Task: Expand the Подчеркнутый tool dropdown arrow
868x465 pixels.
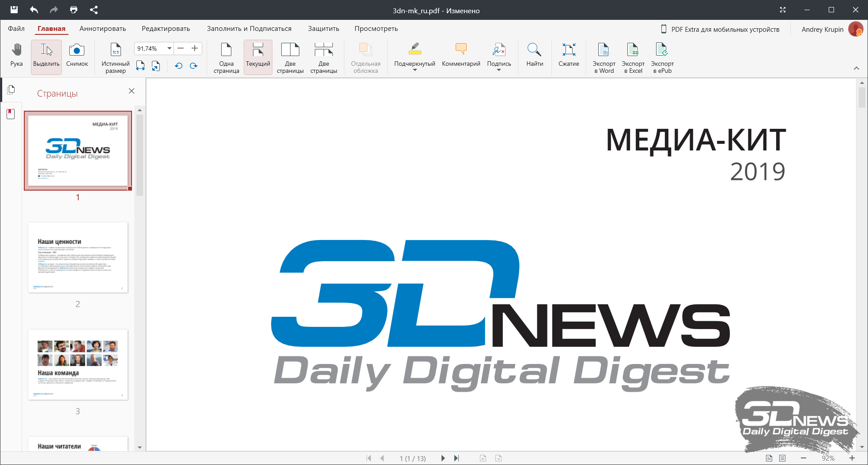Action: 415,70
